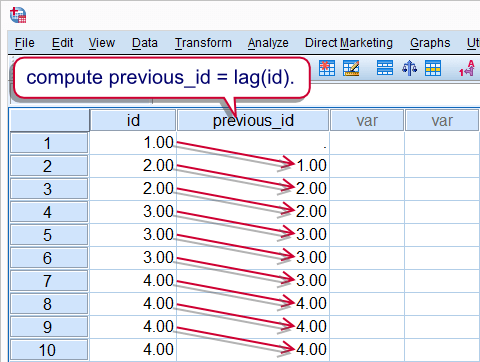Select row header 9

tap(49, 327)
